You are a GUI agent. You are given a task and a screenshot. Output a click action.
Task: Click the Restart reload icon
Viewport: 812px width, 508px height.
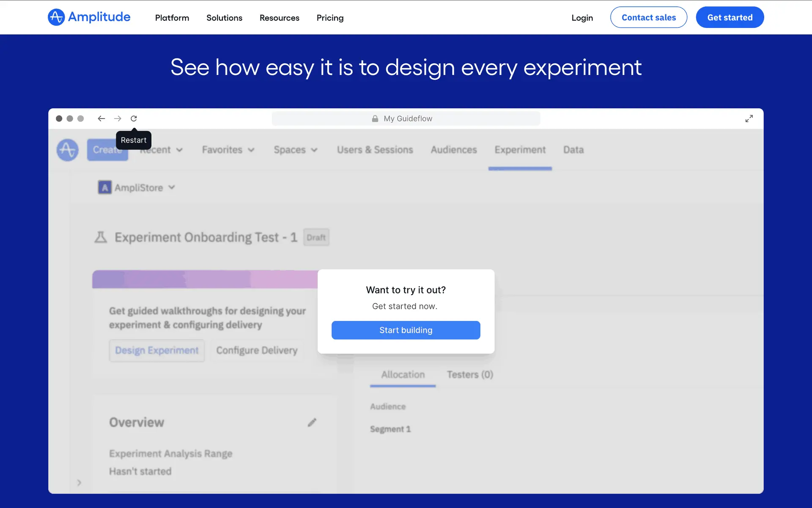[134, 119]
